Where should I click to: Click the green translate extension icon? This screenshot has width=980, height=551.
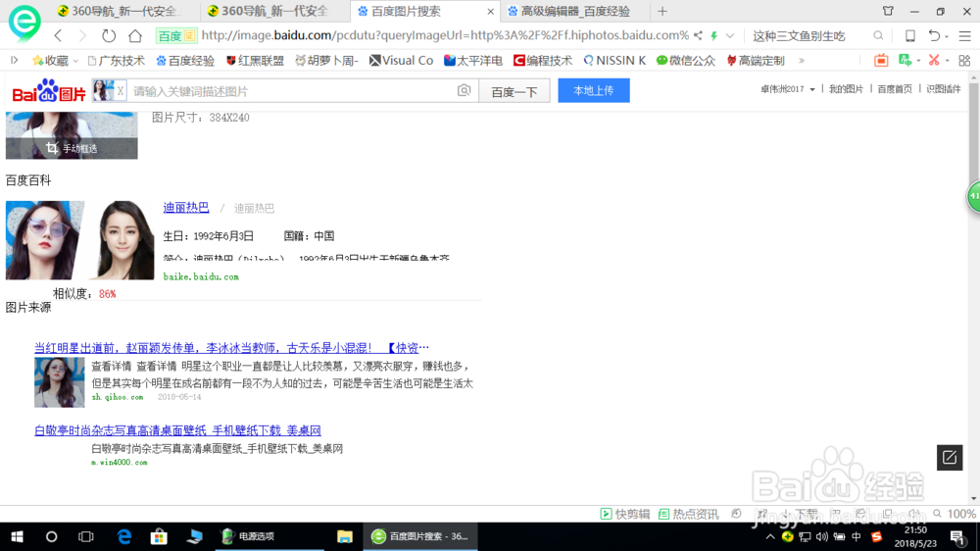905,60
